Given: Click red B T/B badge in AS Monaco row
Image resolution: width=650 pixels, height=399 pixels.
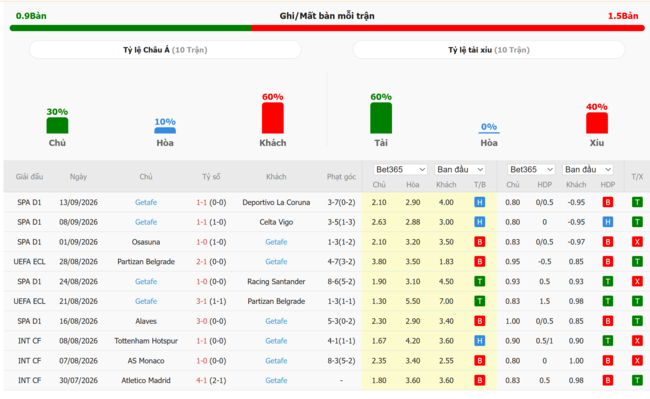Looking at the screenshot, I should pyautogui.click(x=480, y=360).
